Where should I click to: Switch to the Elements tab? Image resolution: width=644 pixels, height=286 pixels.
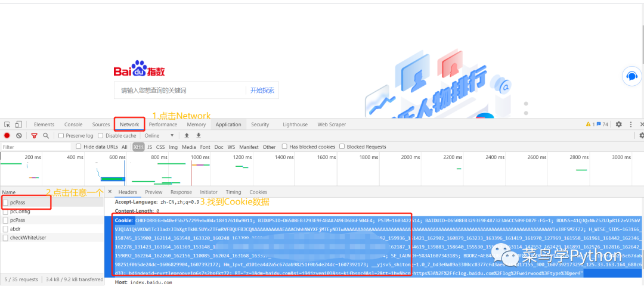tap(44, 125)
